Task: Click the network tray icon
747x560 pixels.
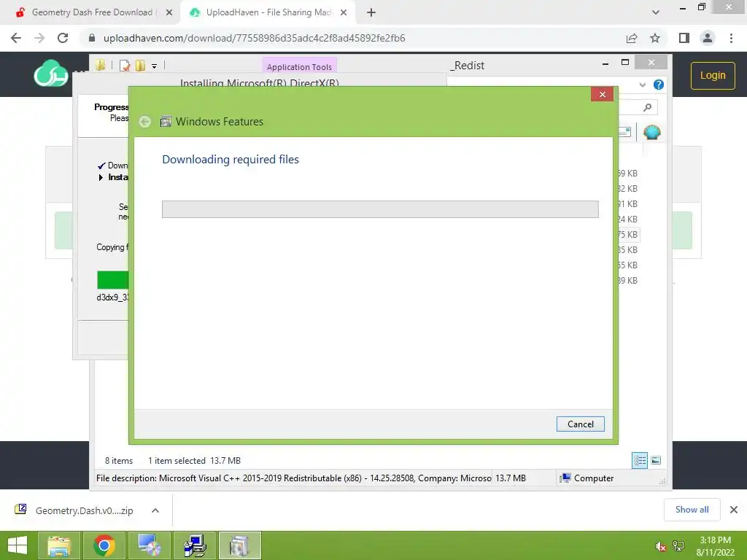Action: point(678,546)
